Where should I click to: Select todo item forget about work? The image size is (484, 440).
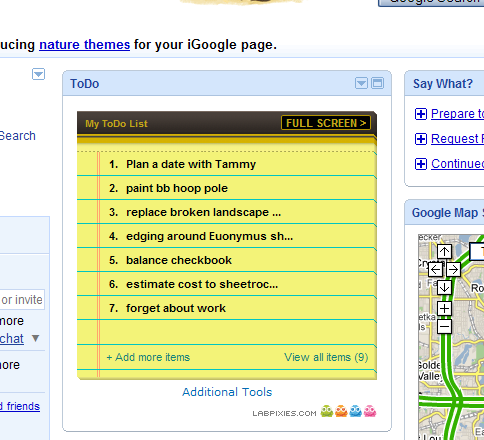176,308
